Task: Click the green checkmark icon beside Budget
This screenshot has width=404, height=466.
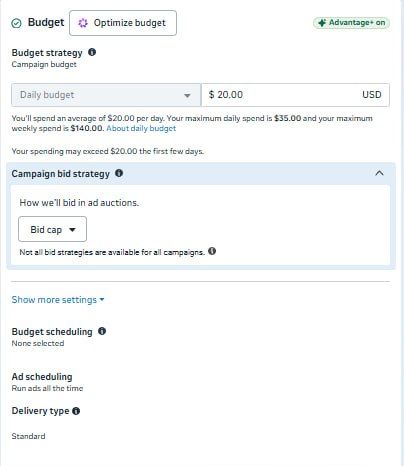Action: (16, 23)
